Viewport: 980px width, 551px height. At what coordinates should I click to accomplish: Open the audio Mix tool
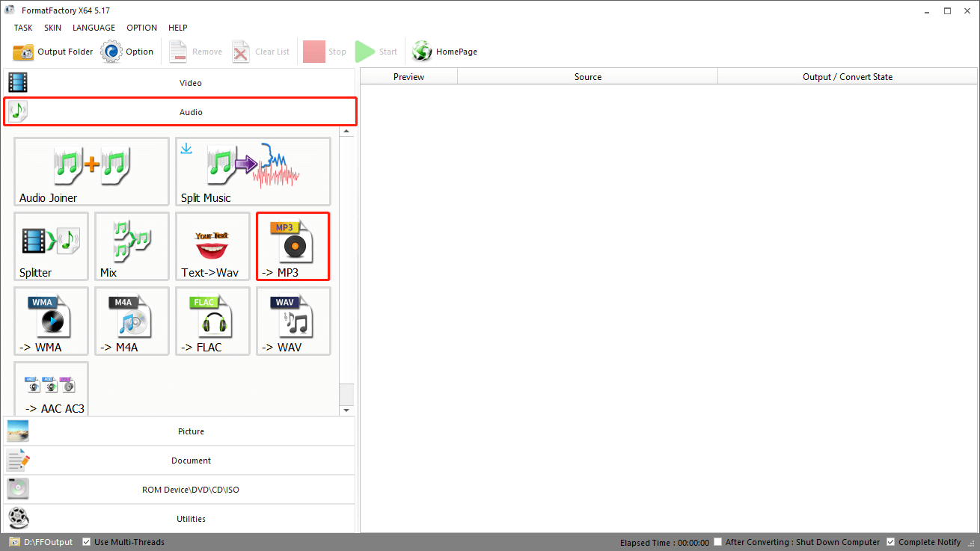(x=132, y=246)
